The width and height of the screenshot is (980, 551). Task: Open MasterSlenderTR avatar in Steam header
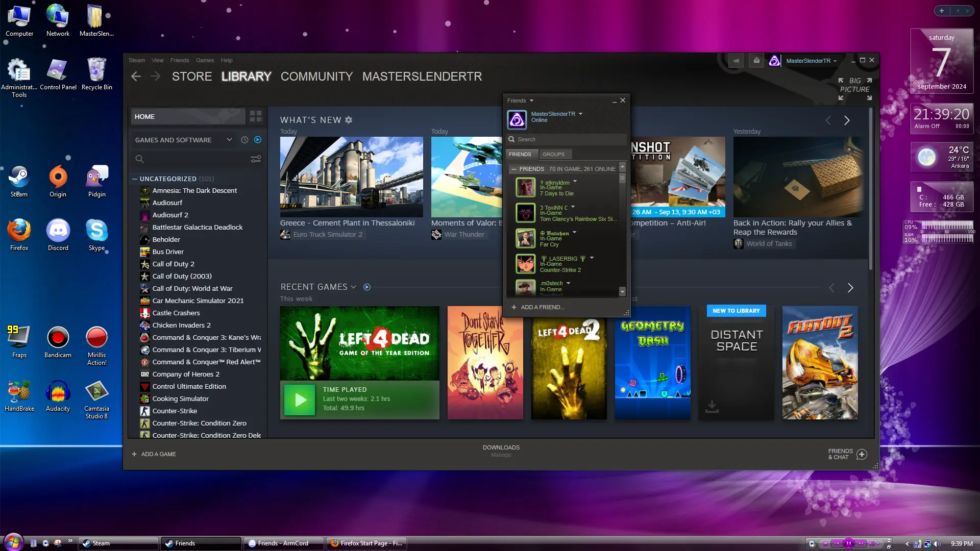coord(774,61)
